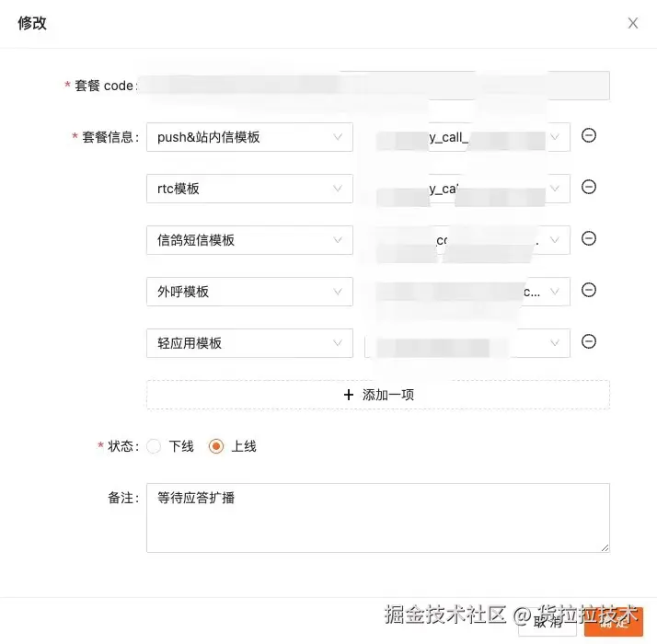Click the 取消 button

[x=547, y=622]
